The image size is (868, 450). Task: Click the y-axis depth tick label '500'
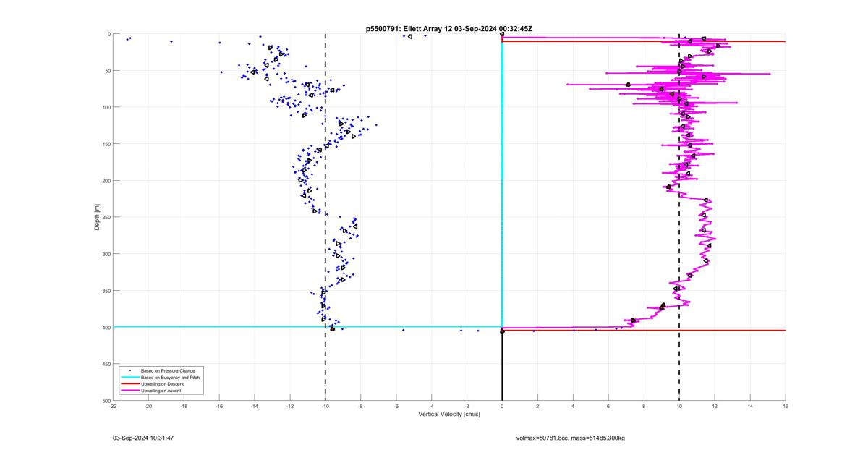click(106, 400)
